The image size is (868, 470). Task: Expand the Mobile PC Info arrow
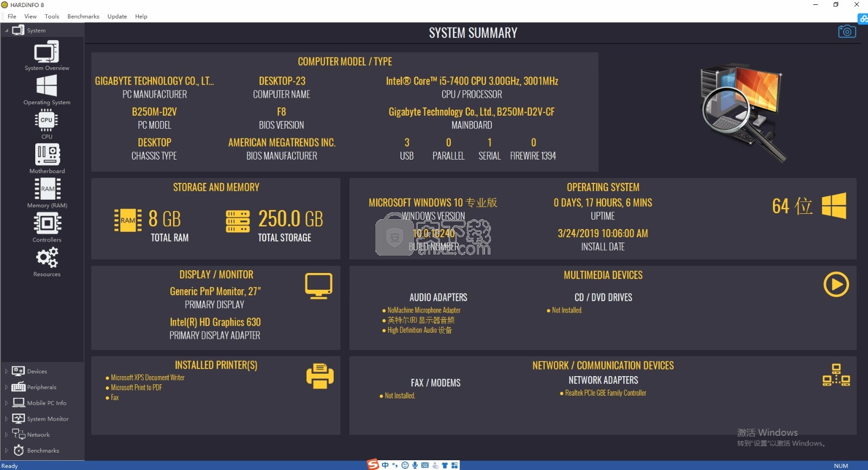7,403
